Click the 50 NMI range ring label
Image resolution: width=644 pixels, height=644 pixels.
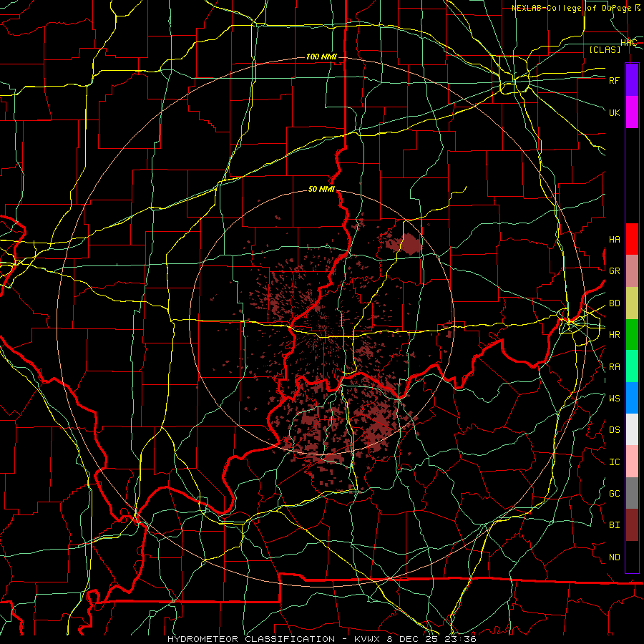[x=321, y=190]
